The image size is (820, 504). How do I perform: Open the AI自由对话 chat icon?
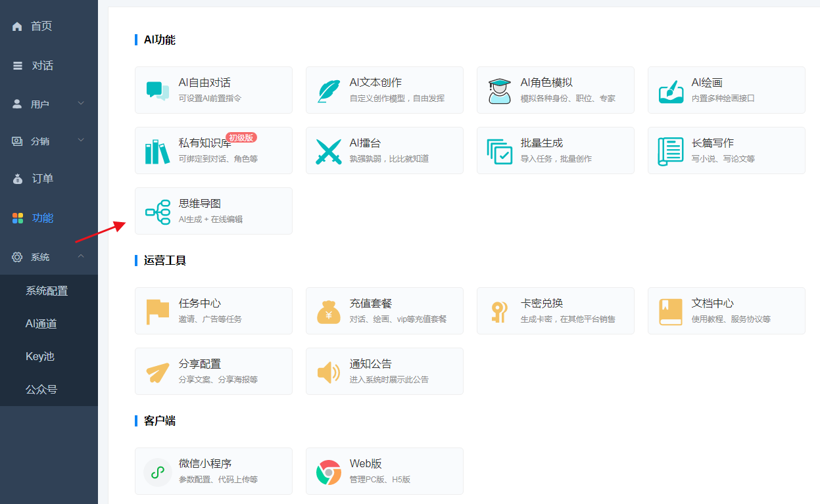click(x=158, y=89)
